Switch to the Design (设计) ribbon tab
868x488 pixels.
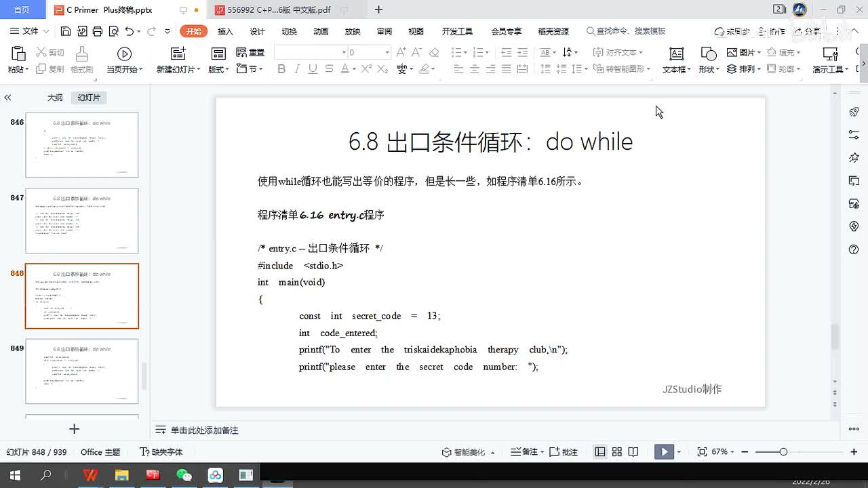click(x=257, y=31)
